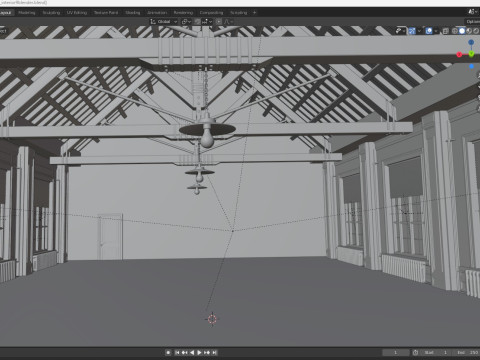Viewport: 480px width, 360px height.
Task: Select the large hanging lamp in viewport
Action: tap(207, 131)
